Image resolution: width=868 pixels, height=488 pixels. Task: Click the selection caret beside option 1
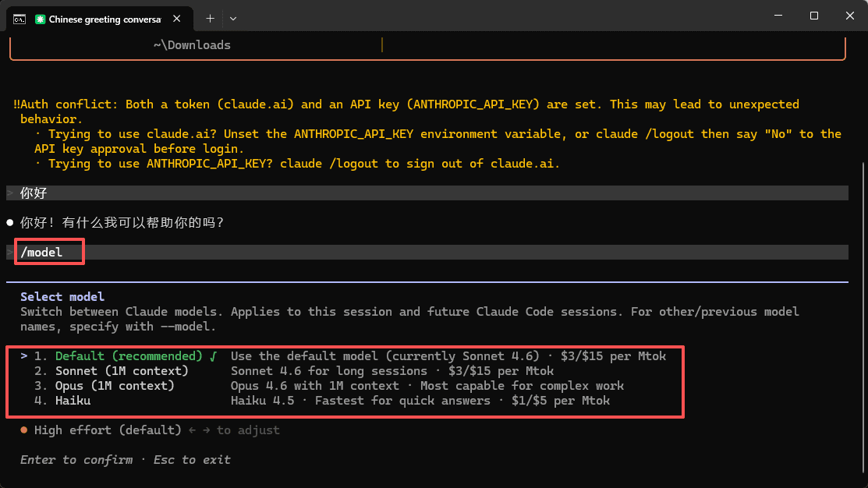[x=24, y=355]
